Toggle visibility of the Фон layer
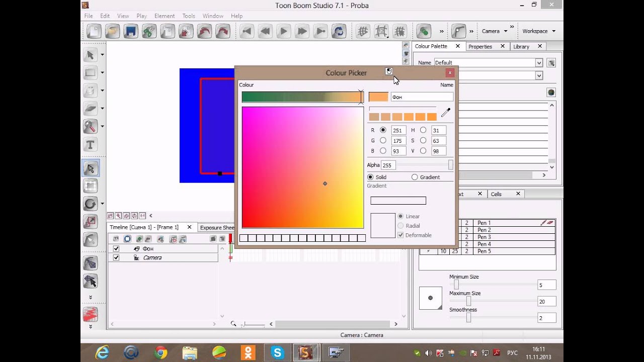The image size is (644, 362). pyautogui.click(x=116, y=249)
